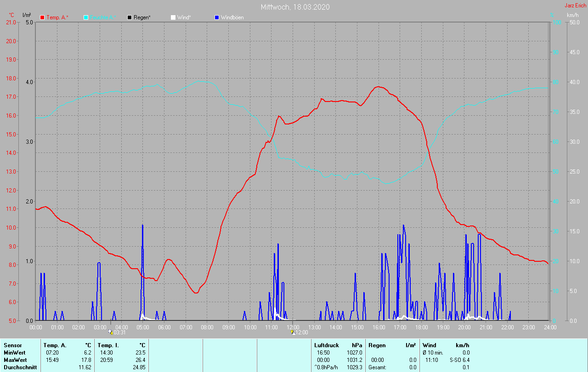Viewport: 588px width, 372px height.
Task: Click the '23.5' indoor minimum value
Action: (140, 353)
